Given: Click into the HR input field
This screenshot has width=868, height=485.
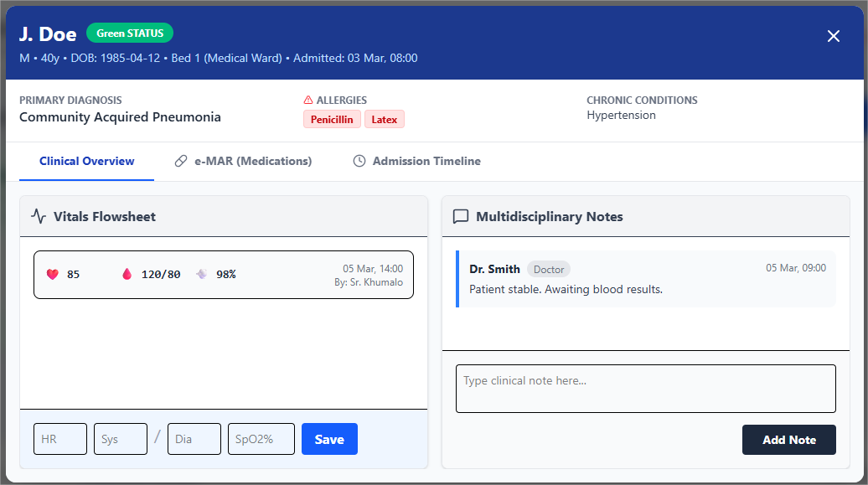Looking at the screenshot, I should (59, 438).
